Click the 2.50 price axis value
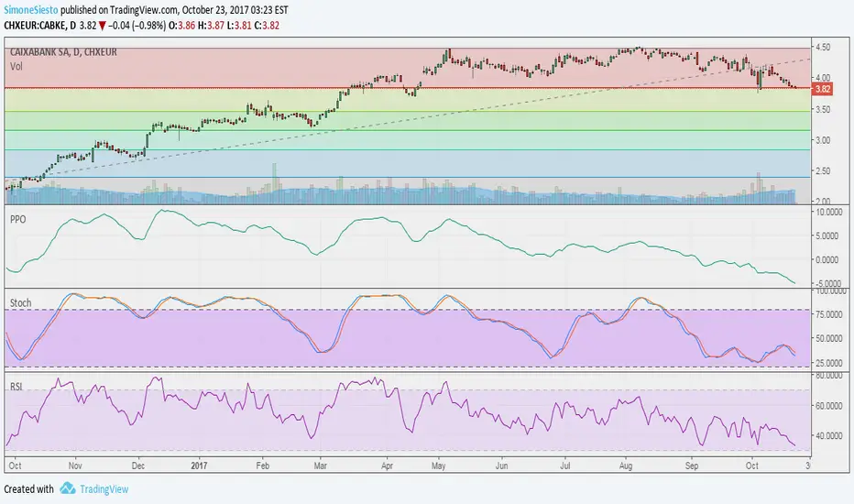Image resolution: width=854 pixels, height=504 pixels. tap(823, 171)
